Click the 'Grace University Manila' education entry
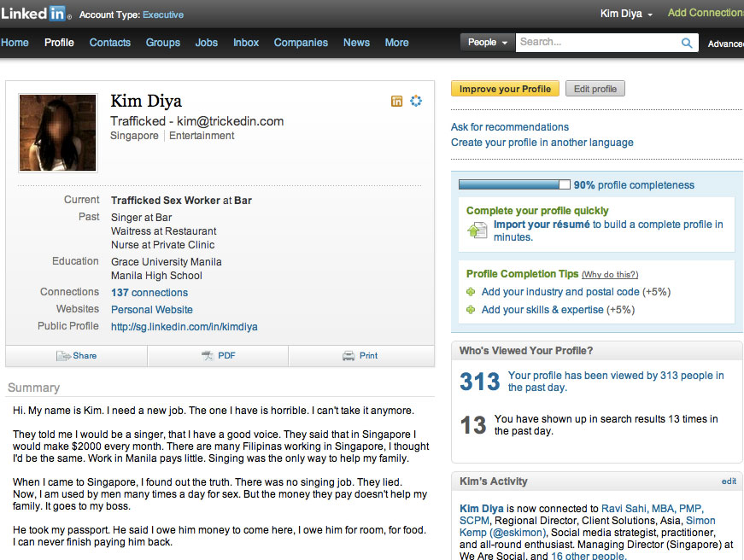744x560 pixels. tap(166, 262)
